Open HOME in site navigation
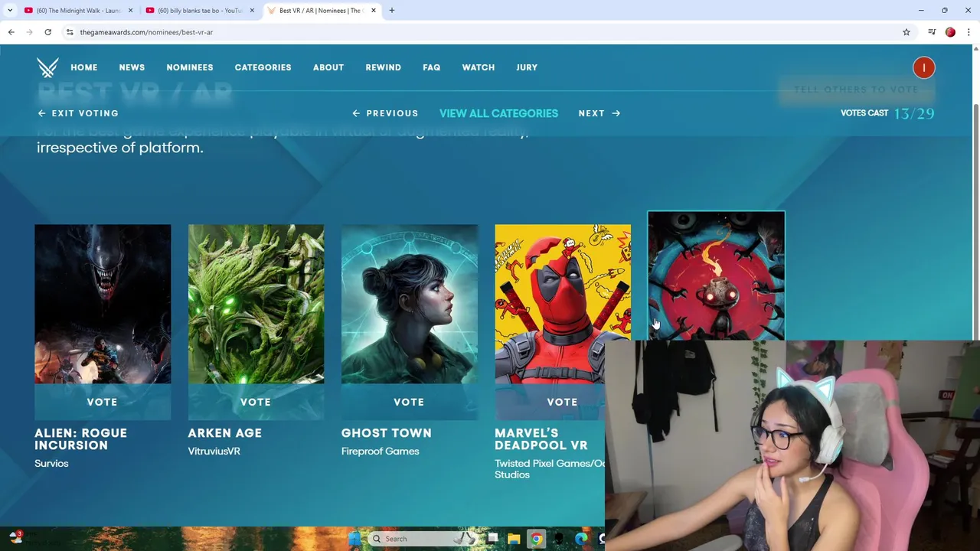The image size is (980, 551). point(84,67)
